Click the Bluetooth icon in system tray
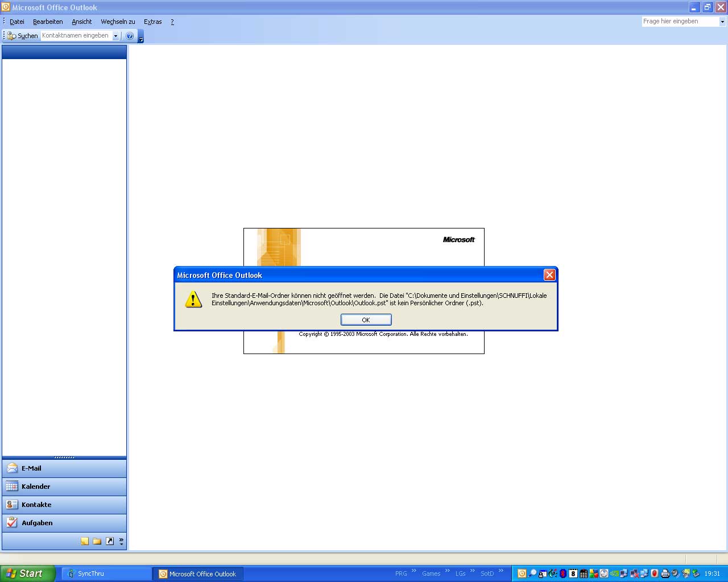This screenshot has height=582, width=728. pyautogui.click(x=563, y=573)
